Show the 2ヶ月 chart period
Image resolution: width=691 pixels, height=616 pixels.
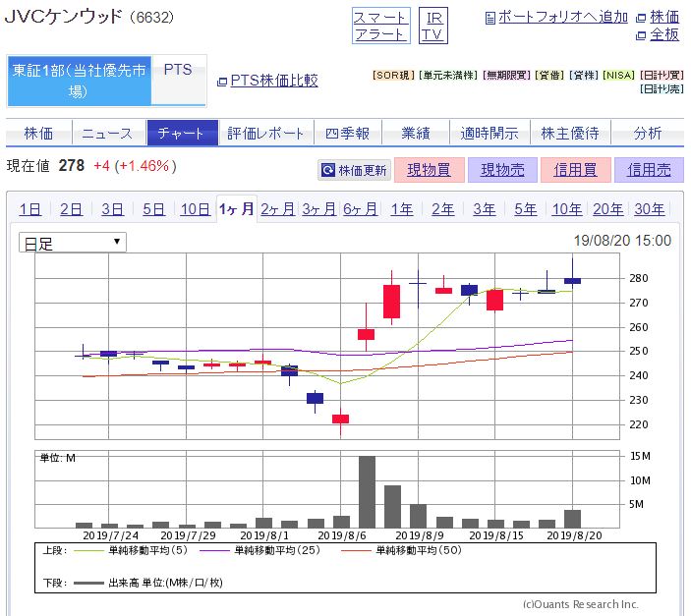click(x=278, y=209)
